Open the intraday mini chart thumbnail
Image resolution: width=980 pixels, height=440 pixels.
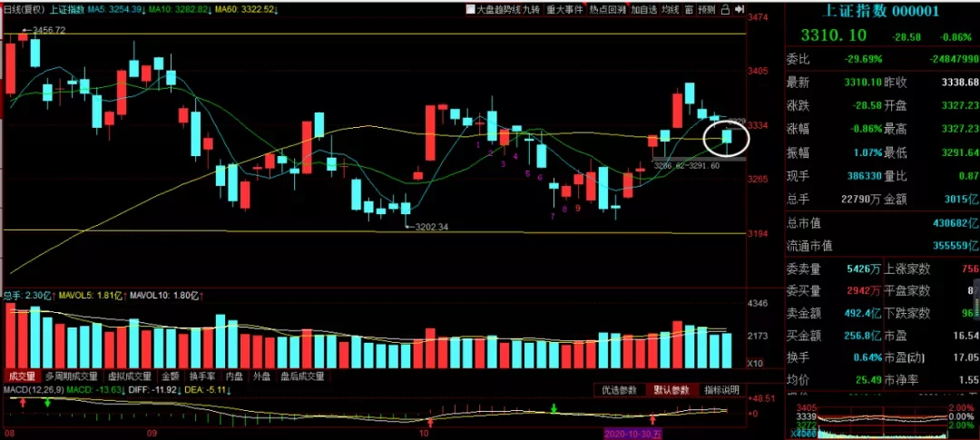click(x=882, y=421)
